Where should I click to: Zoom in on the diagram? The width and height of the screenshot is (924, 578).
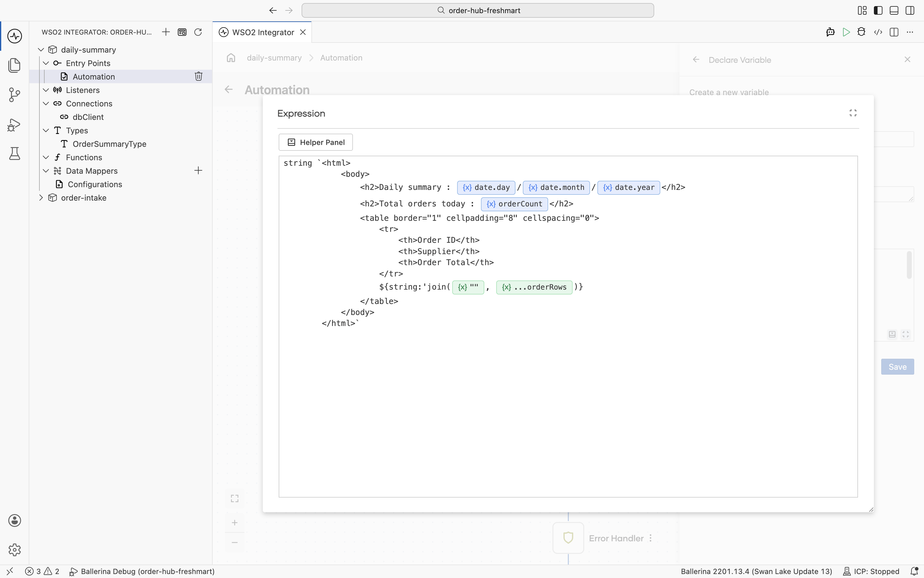pyautogui.click(x=235, y=523)
